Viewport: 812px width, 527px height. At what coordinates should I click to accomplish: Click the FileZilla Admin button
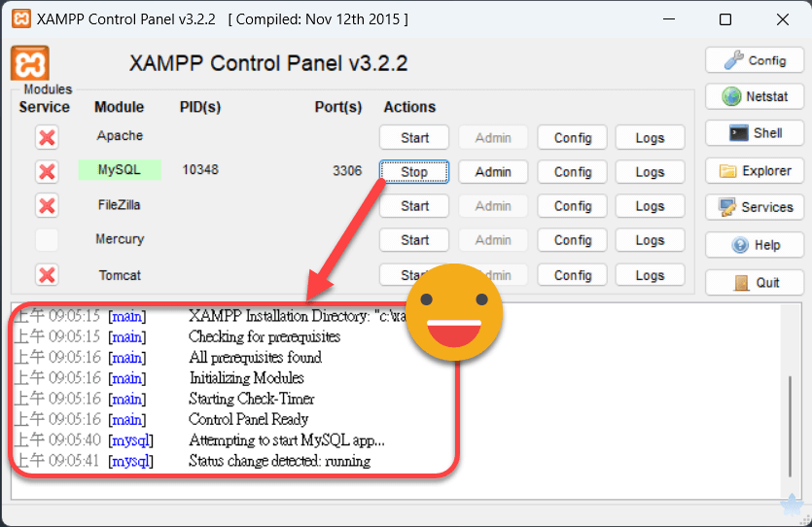[x=493, y=206]
